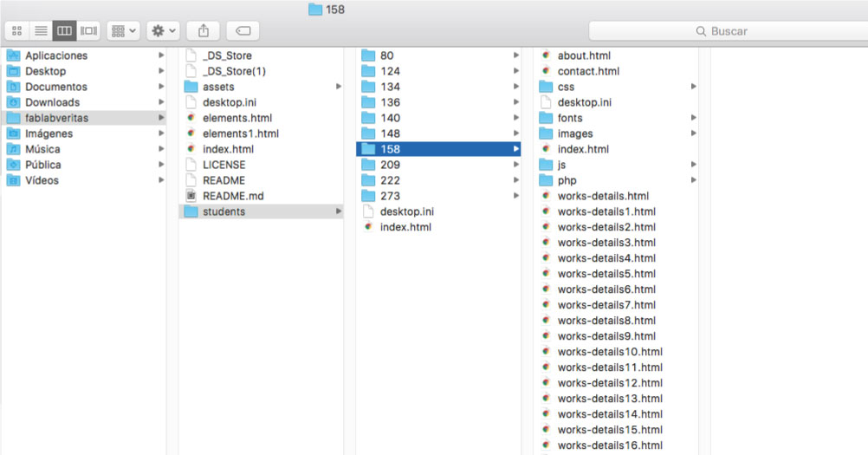Switch to icon view in the toolbar
The width and height of the screenshot is (868, 455).
click(x=17, y=31)
